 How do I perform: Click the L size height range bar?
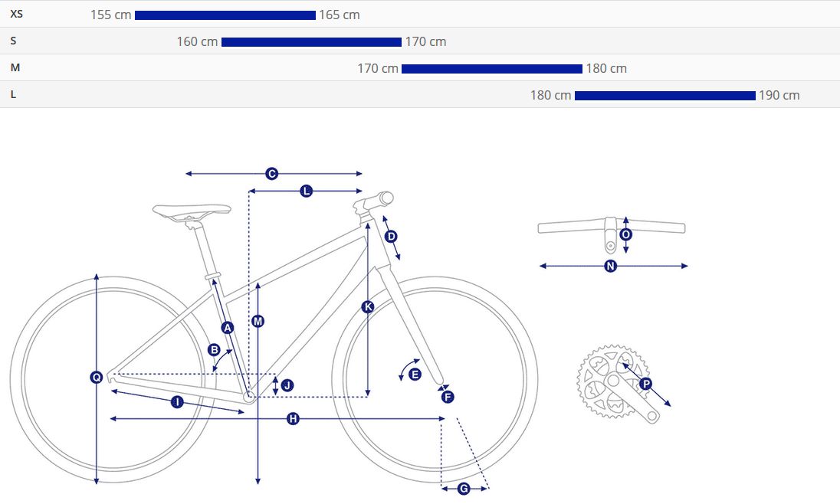(664, 96)
